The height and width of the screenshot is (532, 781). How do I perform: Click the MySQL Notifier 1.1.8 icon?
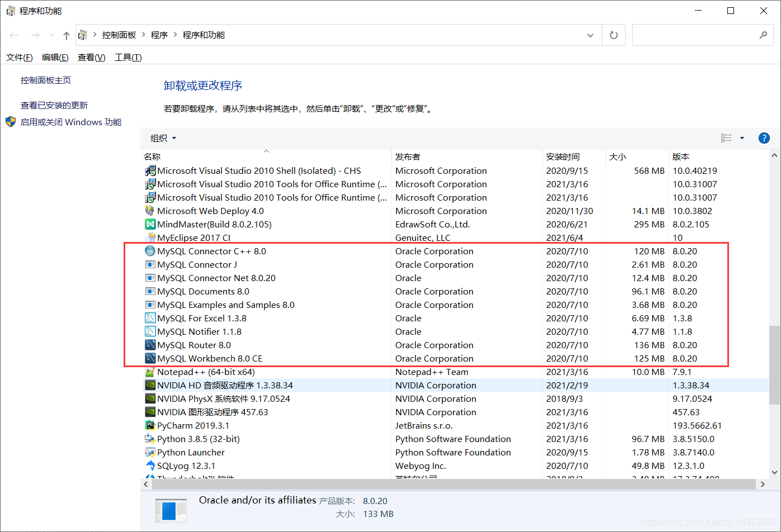[150, 331]
